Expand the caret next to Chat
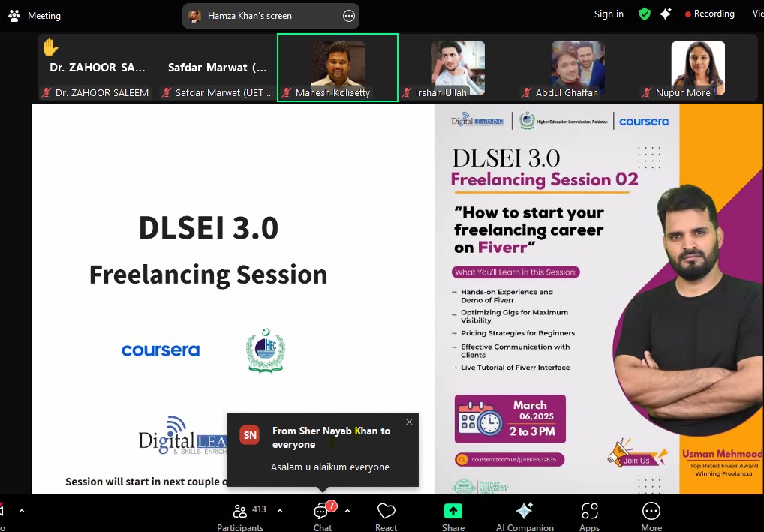 pyautogui.click(x=347, y=511)
